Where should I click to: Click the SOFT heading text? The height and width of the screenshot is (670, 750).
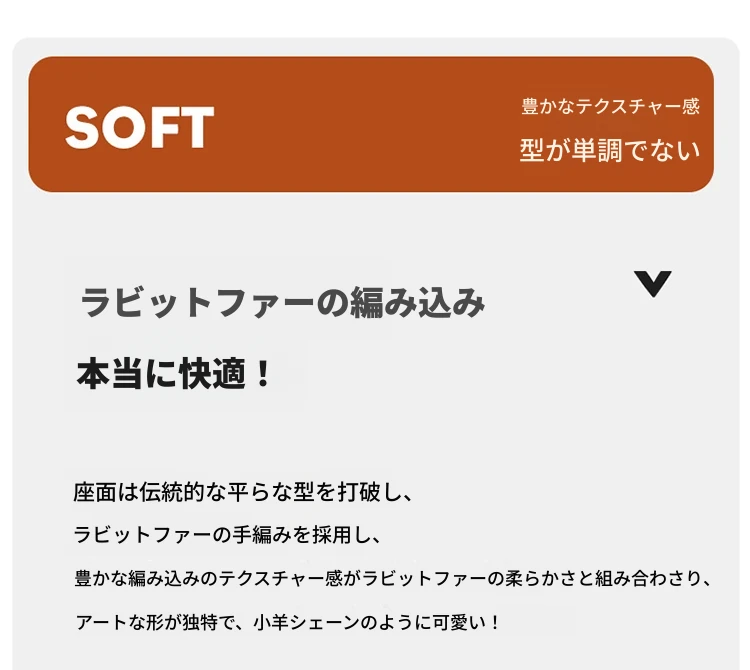point(140,127)
